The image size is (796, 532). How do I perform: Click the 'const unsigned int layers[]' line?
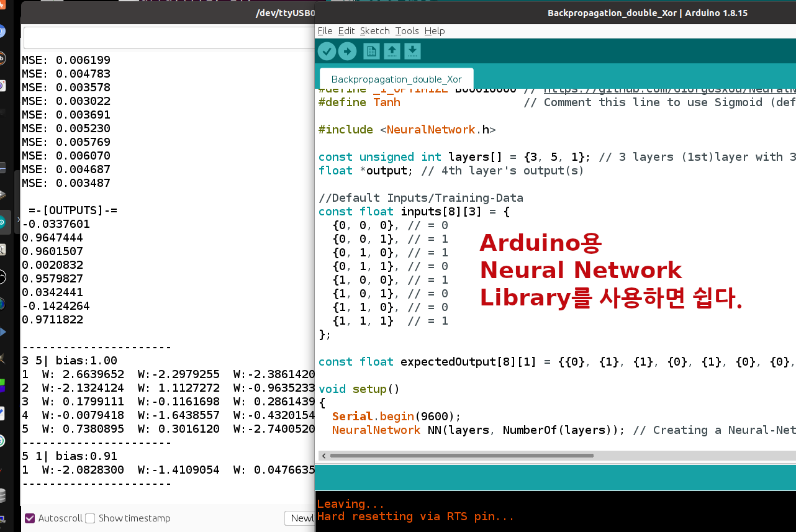pos(557,157)
